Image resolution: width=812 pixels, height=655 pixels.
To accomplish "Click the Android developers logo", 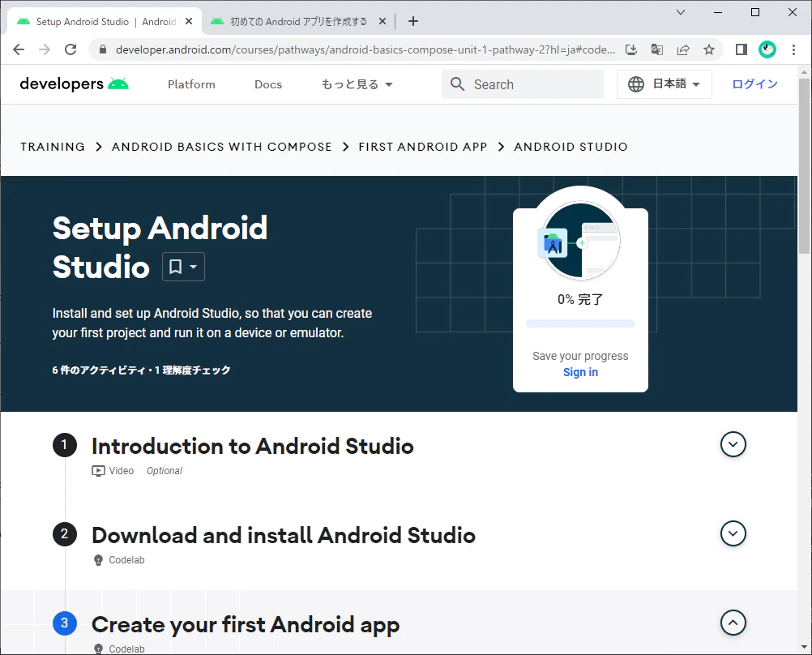I will pos(74,84).
